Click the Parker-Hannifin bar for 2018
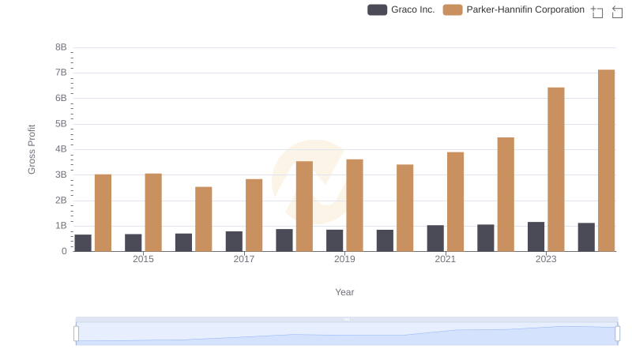The width and height of the screenshot is (632, 364). tap(304, 207)
